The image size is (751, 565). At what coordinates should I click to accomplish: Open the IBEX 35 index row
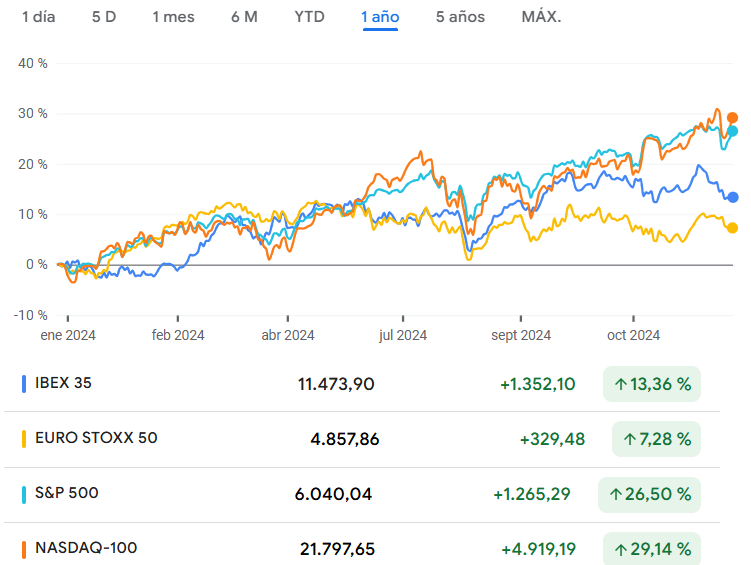click(x=63, y=383)
